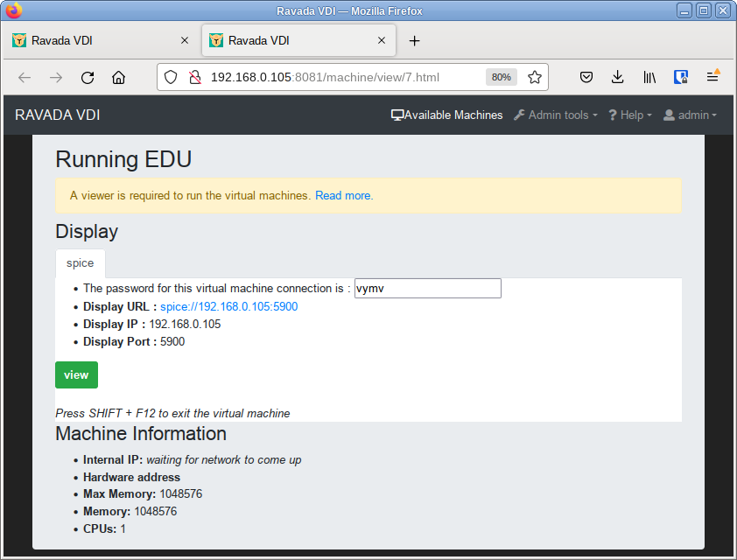
Task: Close the first Ravada VDI tab
Action: [185, 40]
